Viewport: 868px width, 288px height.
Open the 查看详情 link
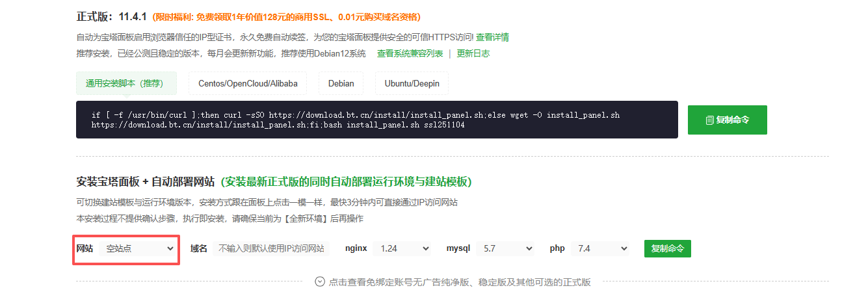click(x=492, y=37)
